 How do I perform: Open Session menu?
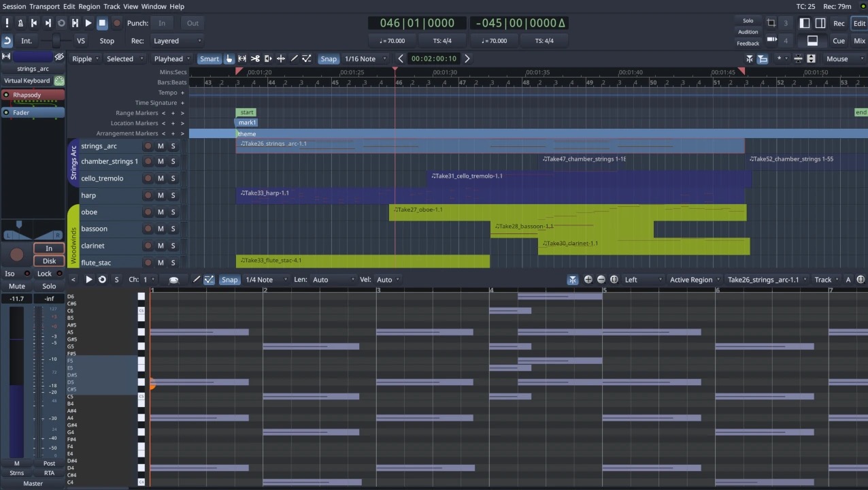click(x=14, y=6)
